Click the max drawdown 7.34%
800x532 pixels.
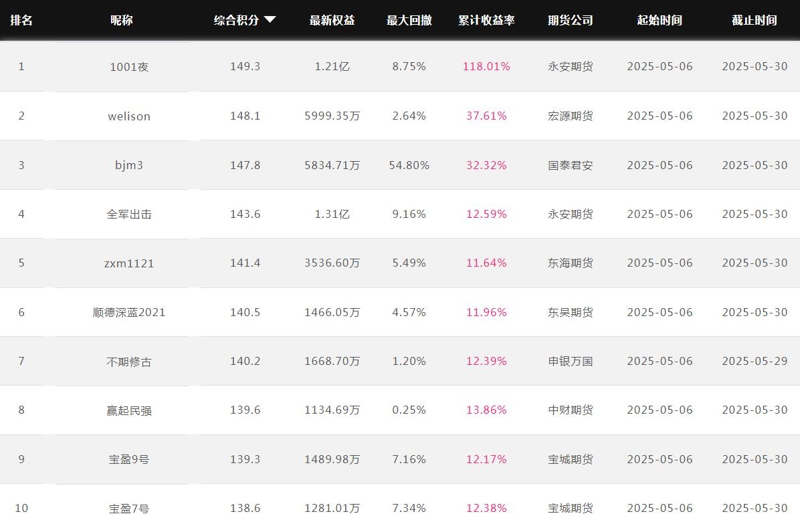(409, 508)
